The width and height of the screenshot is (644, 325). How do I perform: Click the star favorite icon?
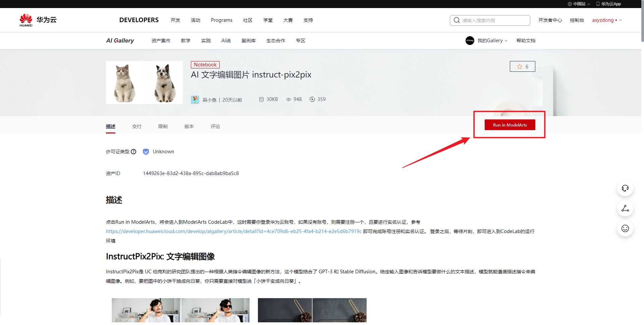(520, 66)
